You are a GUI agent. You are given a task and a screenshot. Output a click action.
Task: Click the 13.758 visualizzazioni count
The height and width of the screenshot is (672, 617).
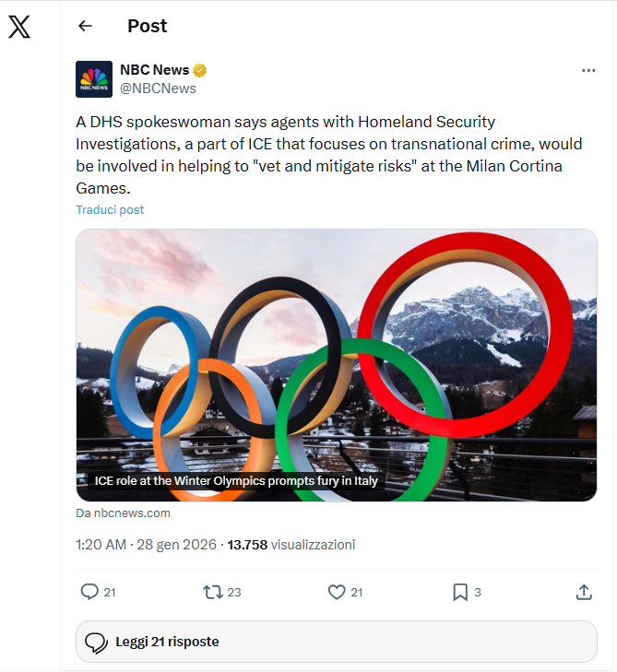click(x=291, y=545)
